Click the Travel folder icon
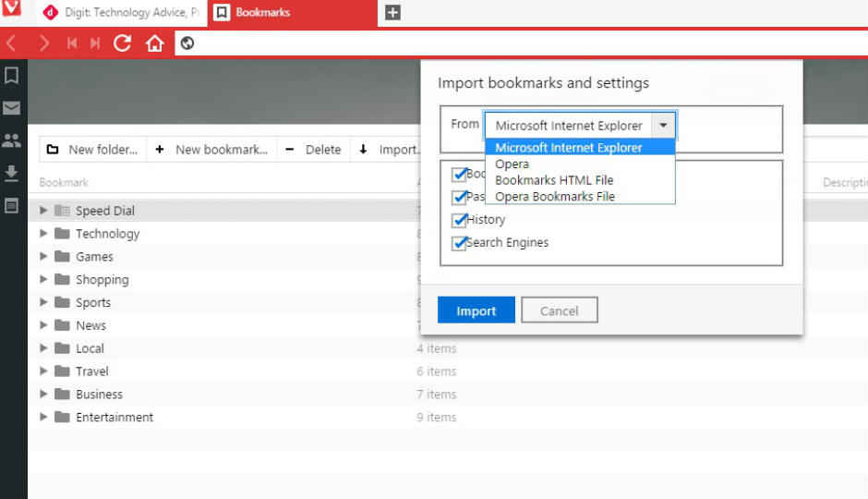 pyautogui.click(x=62, y=371)
